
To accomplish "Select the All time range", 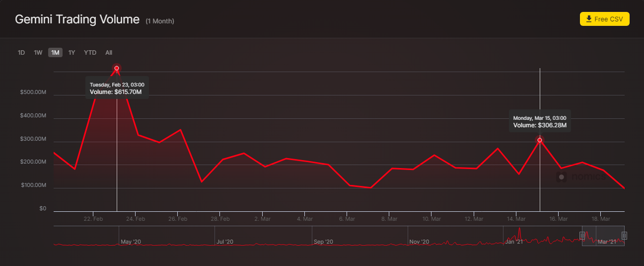I will (109, 53).
